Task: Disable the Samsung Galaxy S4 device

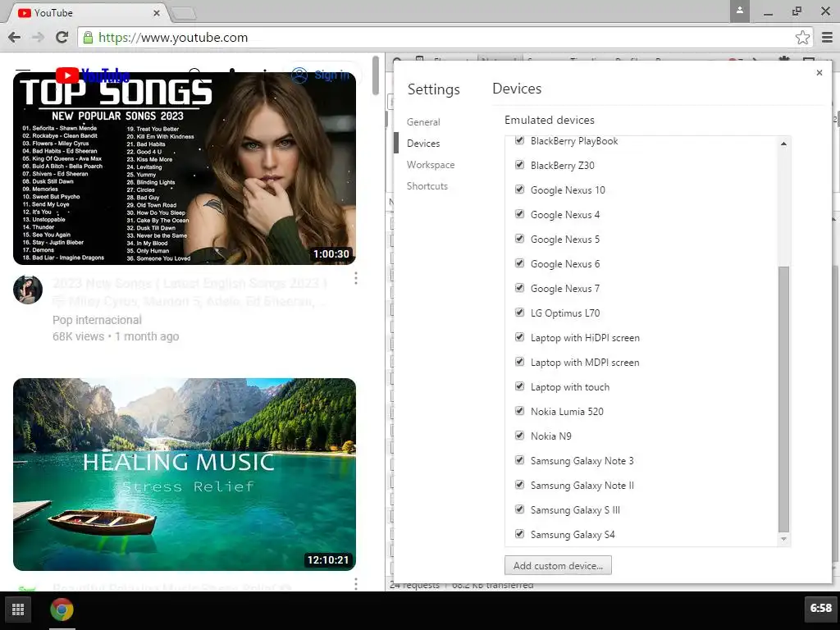Action: coord(519,534)
